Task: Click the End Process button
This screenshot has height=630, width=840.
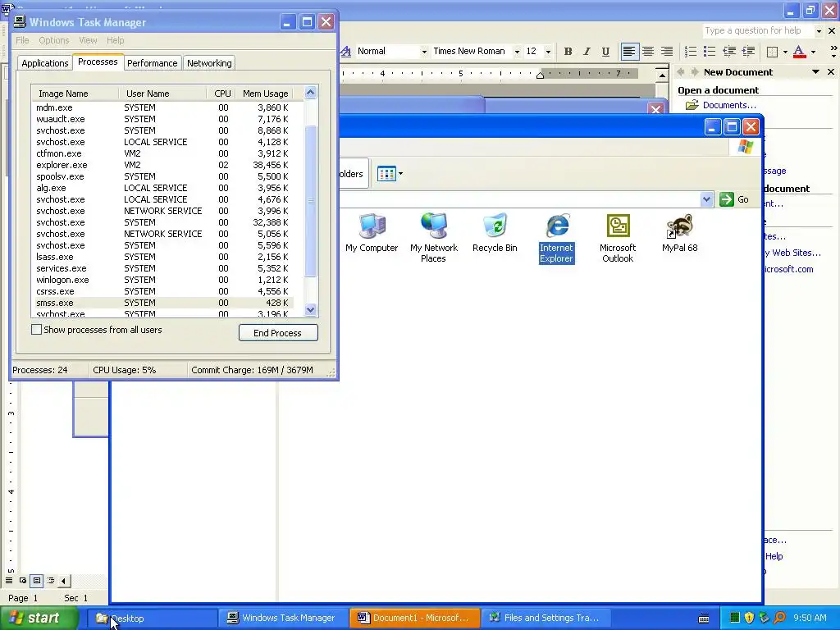Action: pos(278,333)
